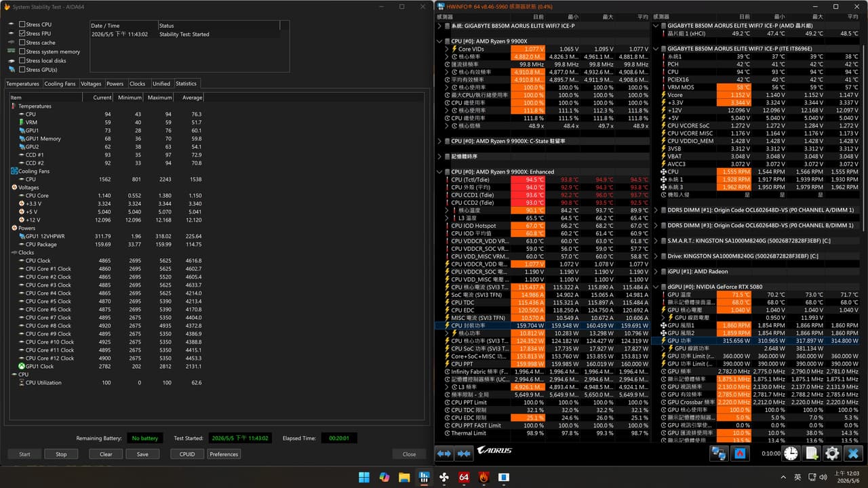Collapse the Ryzen 9 9900X: Enhanced group
868x488 pixels.
[x=439, y=171]
